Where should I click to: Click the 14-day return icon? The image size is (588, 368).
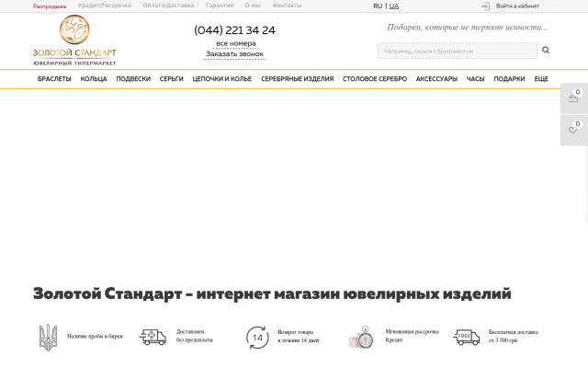coord(257,338)
